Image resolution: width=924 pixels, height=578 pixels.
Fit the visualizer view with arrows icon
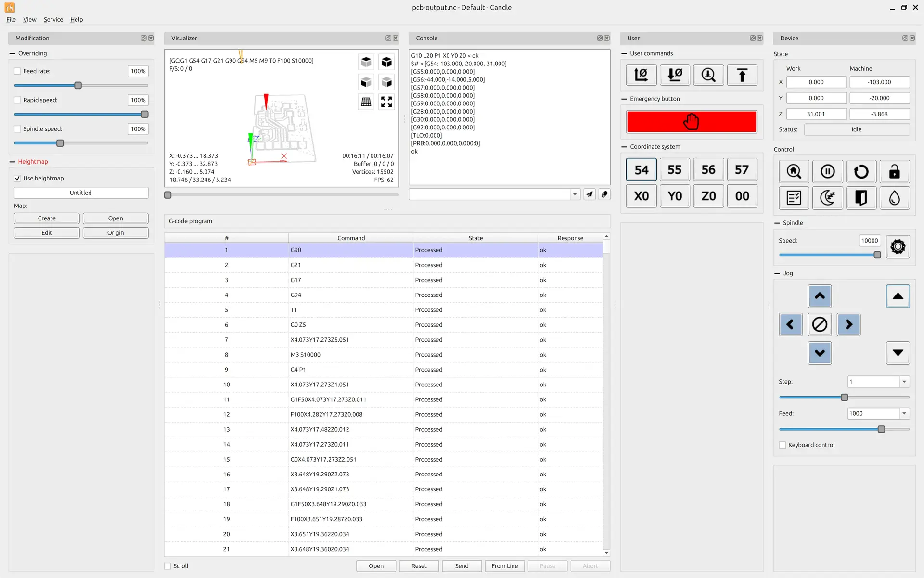pos(386,102)
